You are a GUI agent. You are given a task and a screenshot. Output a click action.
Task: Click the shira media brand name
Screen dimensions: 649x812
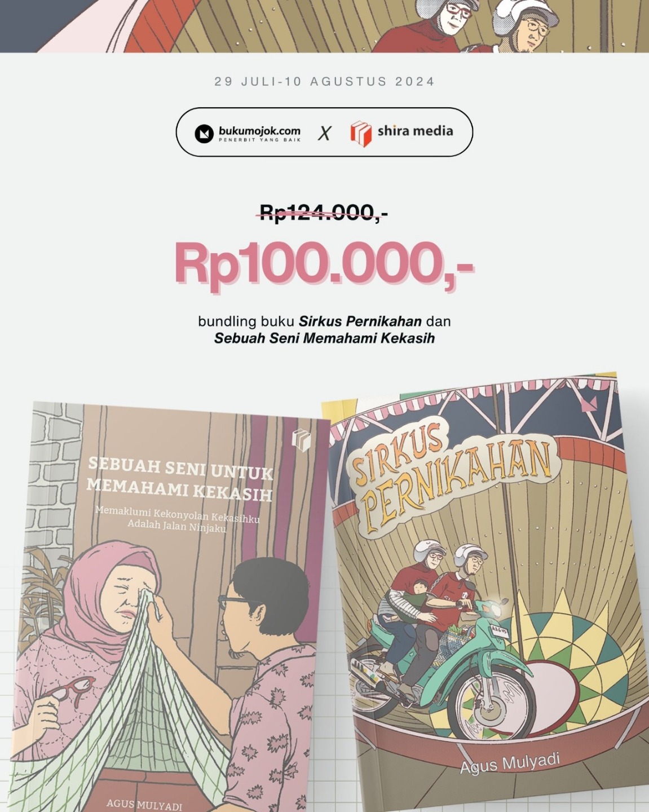pos(415,131)
